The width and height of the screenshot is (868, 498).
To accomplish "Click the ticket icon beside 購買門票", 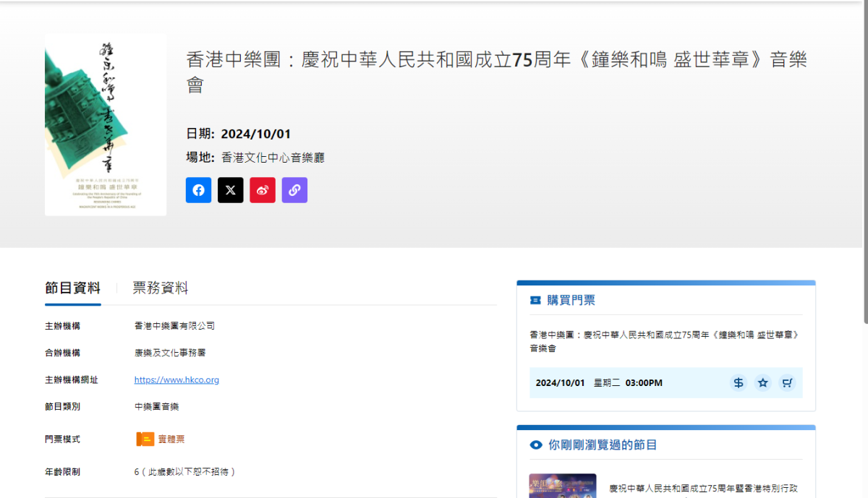I will (535, 301).
